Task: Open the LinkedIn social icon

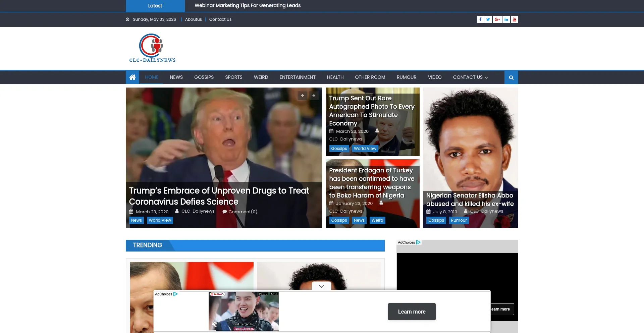Action: point(506,19)
